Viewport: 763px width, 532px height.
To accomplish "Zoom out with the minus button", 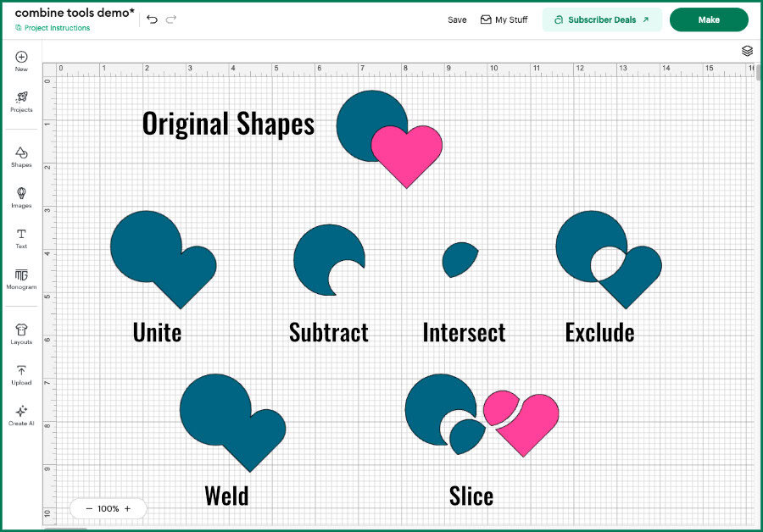I will click(x=89, y=508).
